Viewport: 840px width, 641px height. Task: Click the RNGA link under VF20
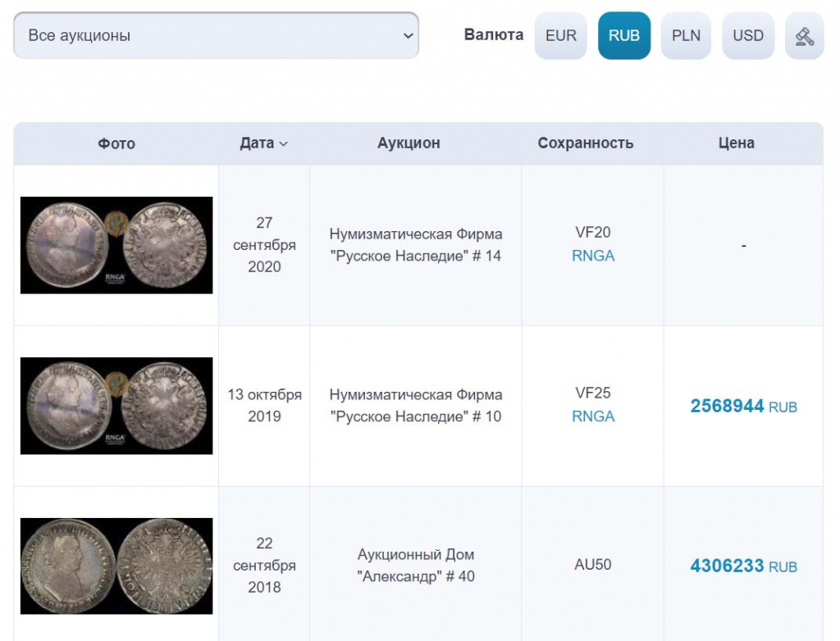593,256
